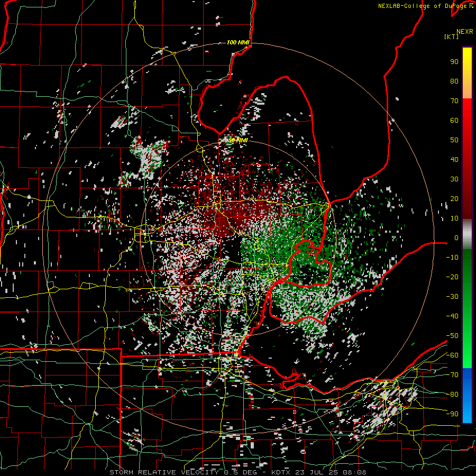
Task: Click the positive 50 knot scale label
Action: tap(454, 140)
